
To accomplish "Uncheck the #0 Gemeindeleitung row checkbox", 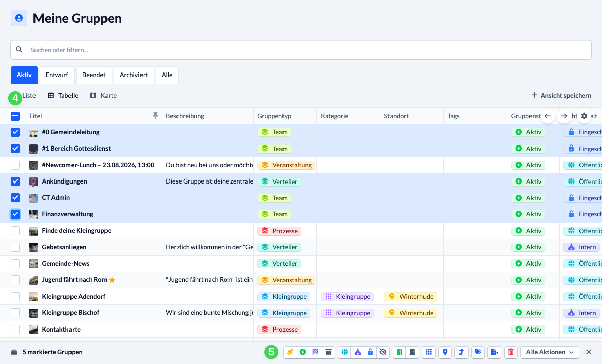I will pyautogui.click(x=15, y=132).
